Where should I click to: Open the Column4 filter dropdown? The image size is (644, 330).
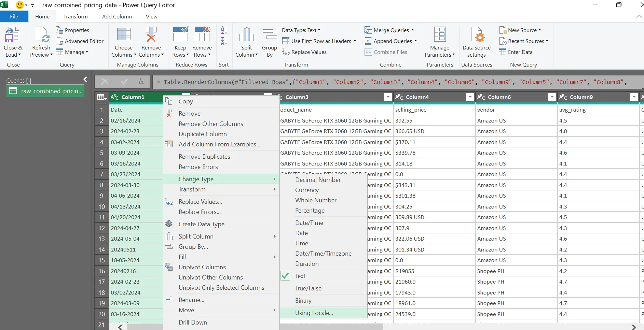click(470, 97)
